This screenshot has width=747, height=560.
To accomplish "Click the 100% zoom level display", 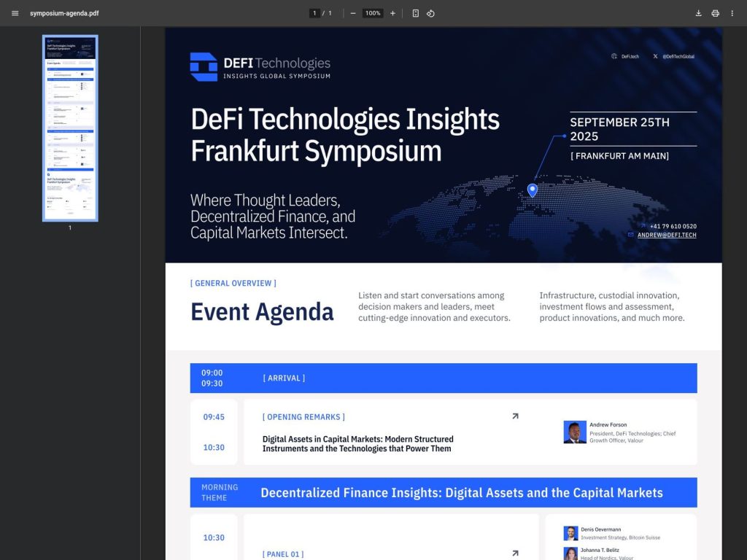I will click(372, 13).
